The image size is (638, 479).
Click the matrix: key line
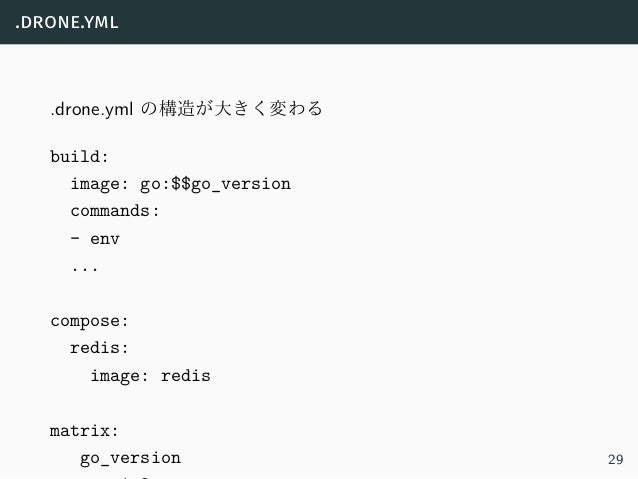click(84, 431)
